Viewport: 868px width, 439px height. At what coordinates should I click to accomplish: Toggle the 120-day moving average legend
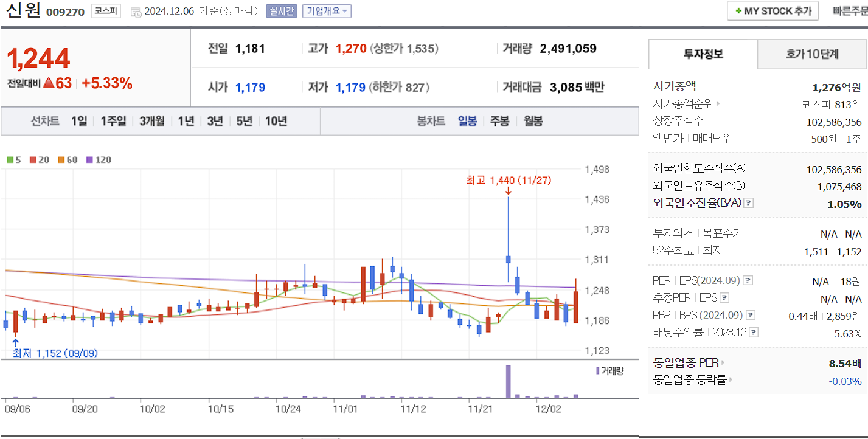click(99, 160)
